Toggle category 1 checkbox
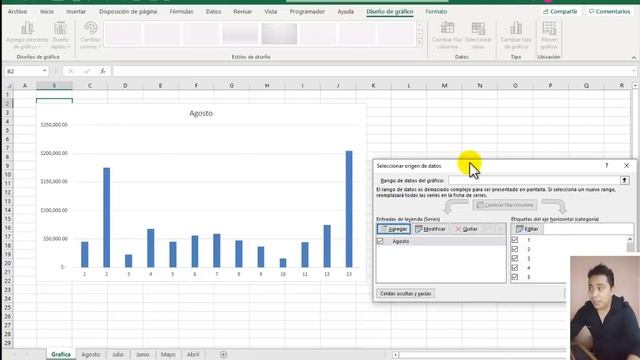The image size is (640, 360). click(515, 240)
